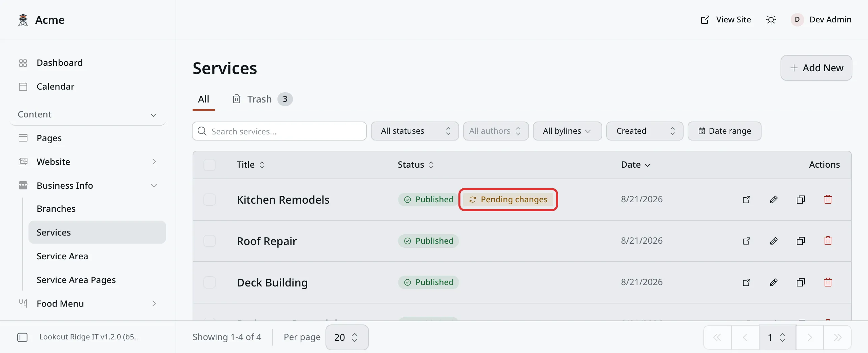Click the search magnifier icon
This screenshot has height=353, width=868.
202,131
